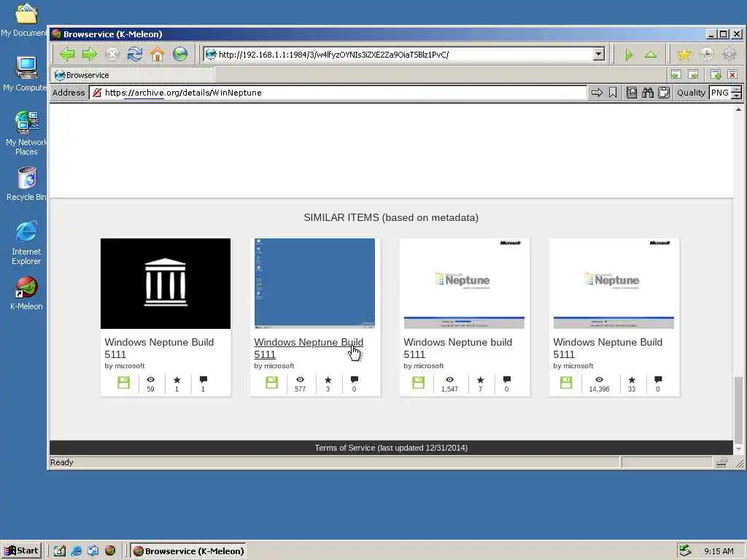Click floppy icon on card with 577 views
Viewport: 747px width, 560px height.
(x=271, y=383)
